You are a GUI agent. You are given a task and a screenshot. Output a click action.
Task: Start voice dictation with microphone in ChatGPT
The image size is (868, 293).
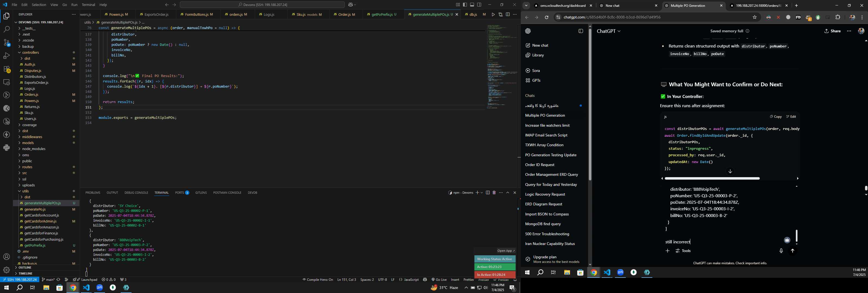tap(781, 251)
